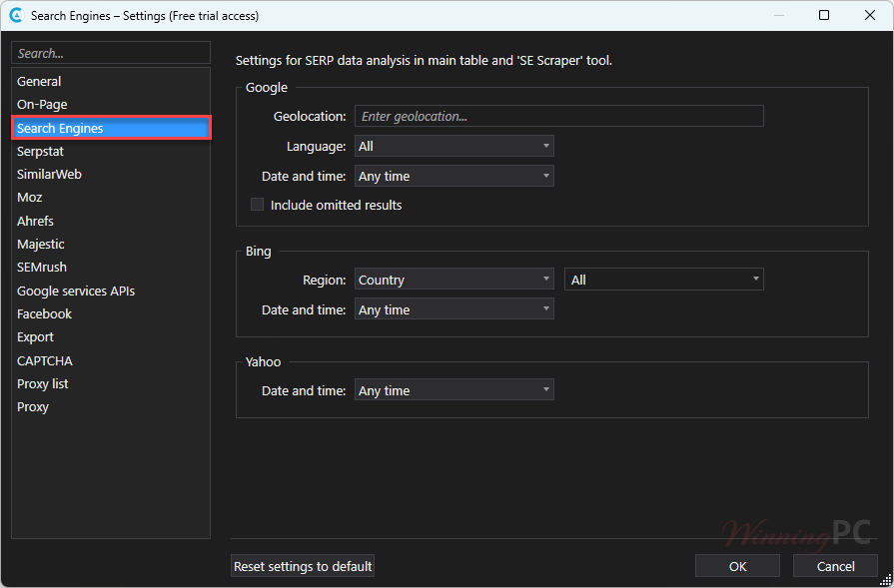Viewport: 894px width, 588px height.
Task: Open the On-Page settings section
Action: point(42,105)
